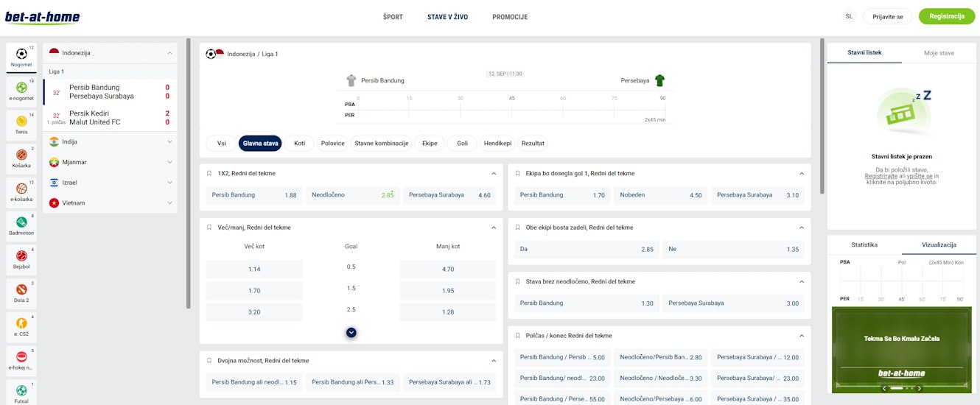Click the green Registracija button
Screen dimensions: 980x405
[947, 16]
